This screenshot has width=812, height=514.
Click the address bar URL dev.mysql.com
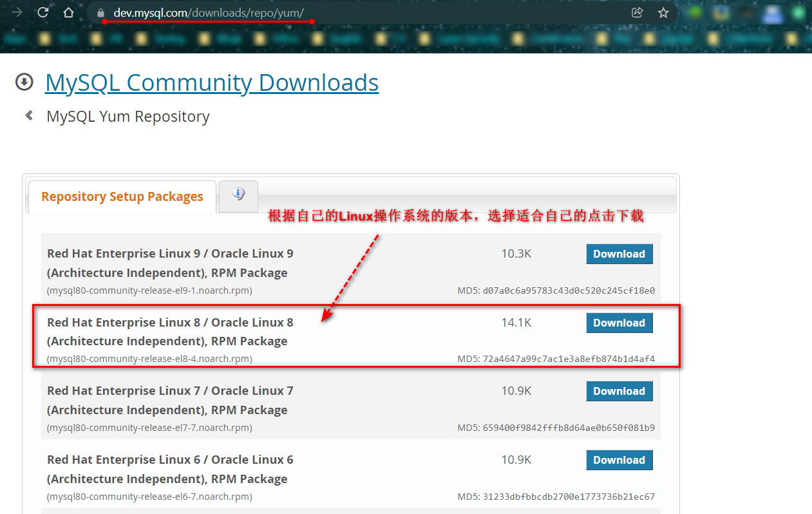(209, 12)
